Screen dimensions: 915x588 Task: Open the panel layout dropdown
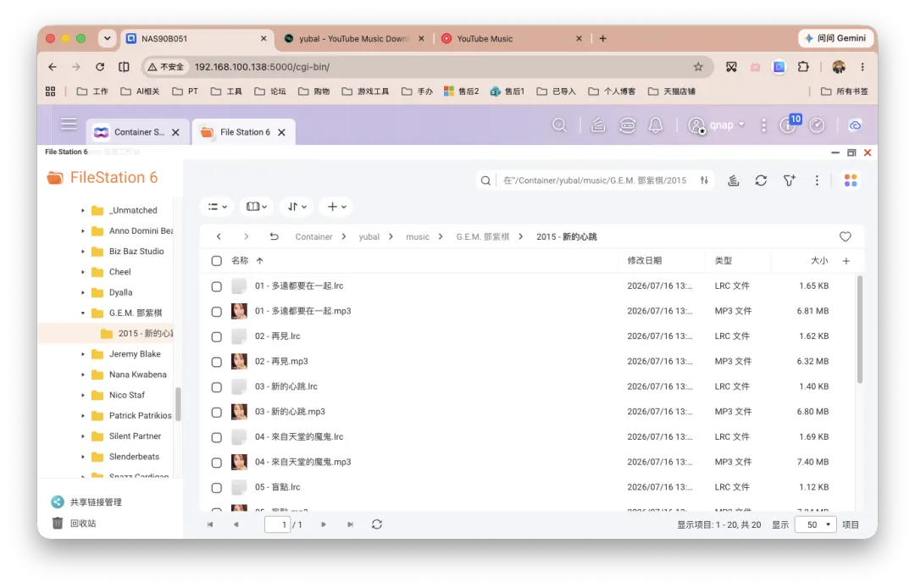(x=256, y=207)
